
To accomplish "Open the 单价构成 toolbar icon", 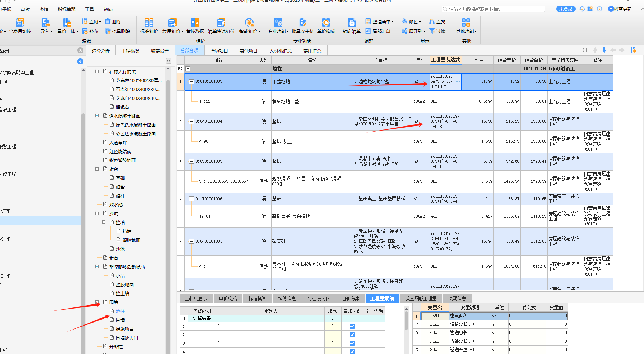I will point(326,26).
